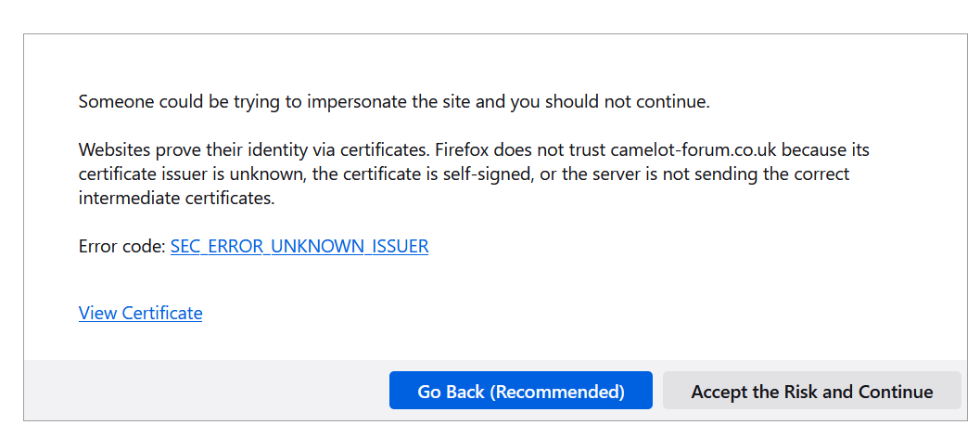Choose Accept the Risk and Continue
This screenshot has width=980, height=438.
pos(812,391)
